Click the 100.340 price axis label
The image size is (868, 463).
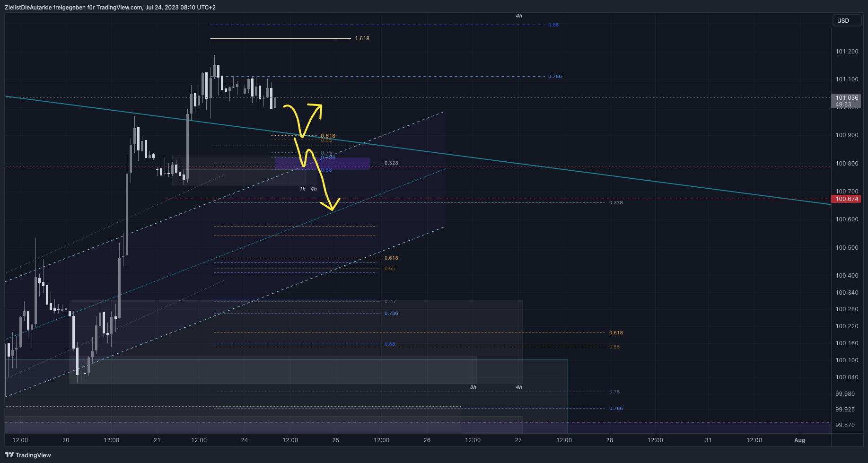tap(847, 293)
